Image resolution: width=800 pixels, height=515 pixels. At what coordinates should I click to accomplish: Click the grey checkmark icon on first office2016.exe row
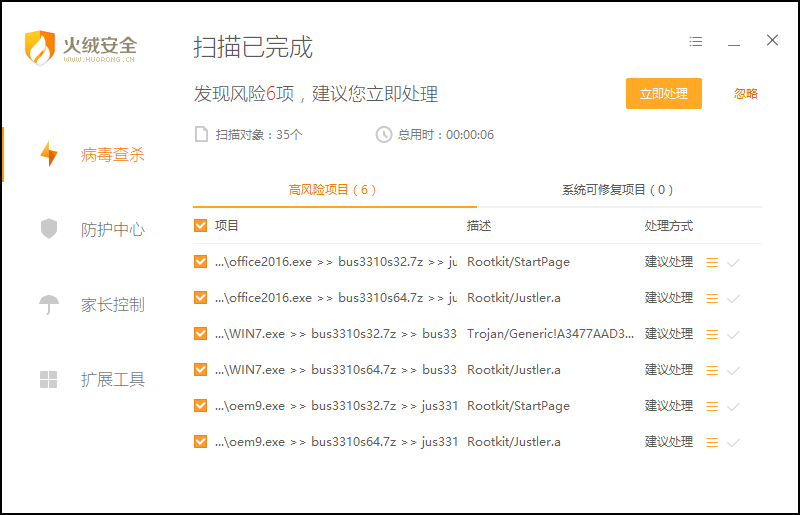tap(734, 262)
